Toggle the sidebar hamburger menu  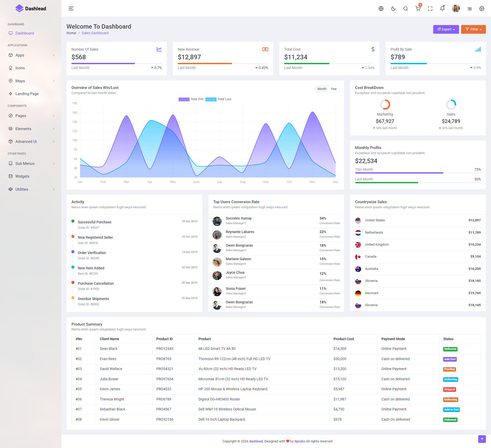[x=71, y=9]
